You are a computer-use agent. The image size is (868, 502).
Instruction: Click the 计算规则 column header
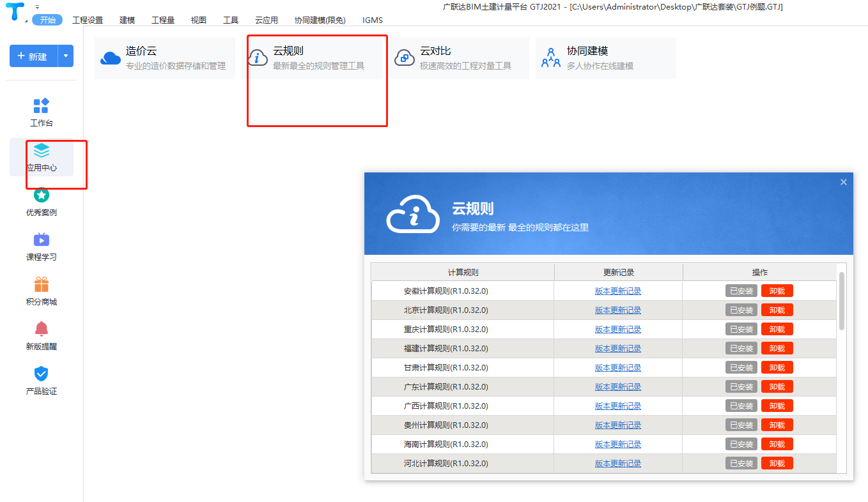point(463,272)
